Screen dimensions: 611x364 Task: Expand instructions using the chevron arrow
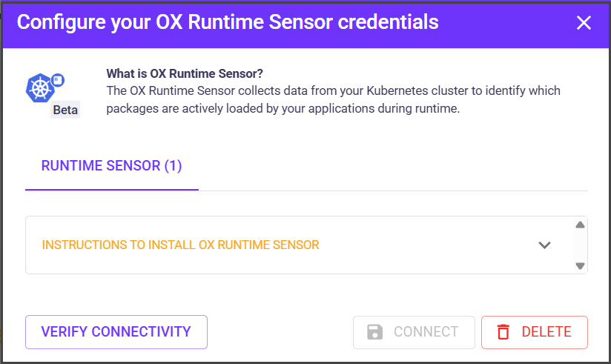tap(544, 245)
